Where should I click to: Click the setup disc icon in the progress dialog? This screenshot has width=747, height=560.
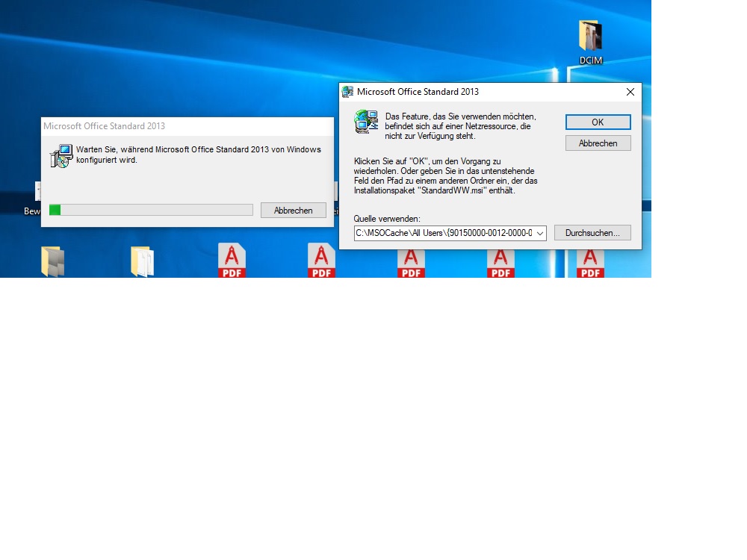pyautogui.click(x=61, y=156)
